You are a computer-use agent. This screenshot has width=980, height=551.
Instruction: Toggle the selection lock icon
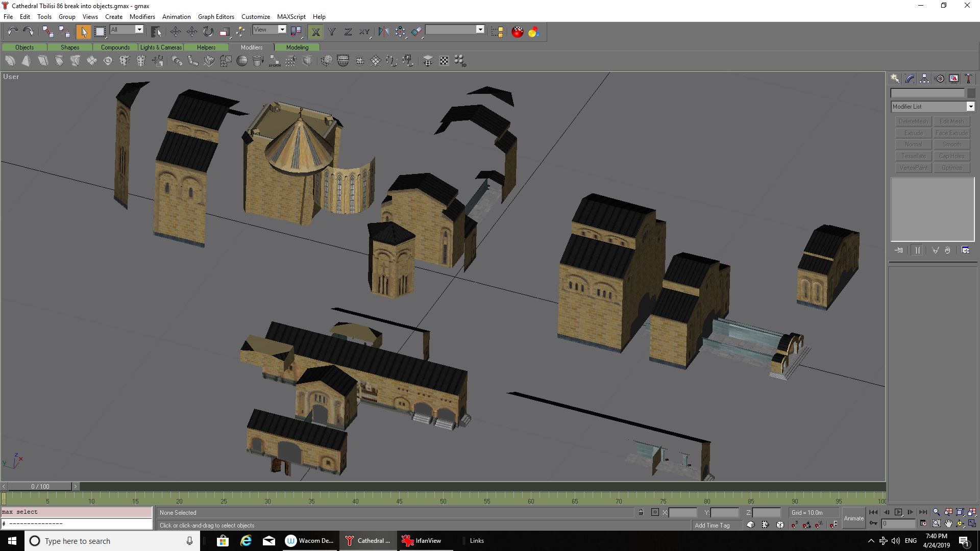pyautogui.click(x=641, y=512)
